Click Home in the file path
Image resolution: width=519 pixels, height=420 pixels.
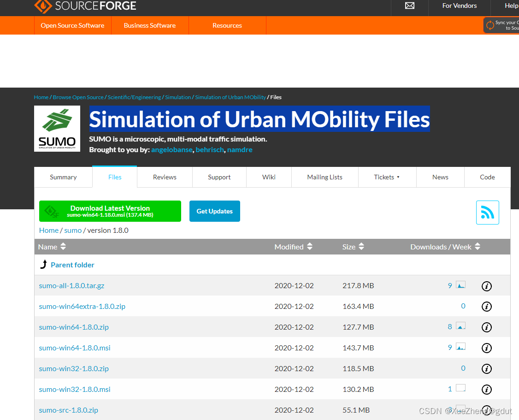(49, 231)
